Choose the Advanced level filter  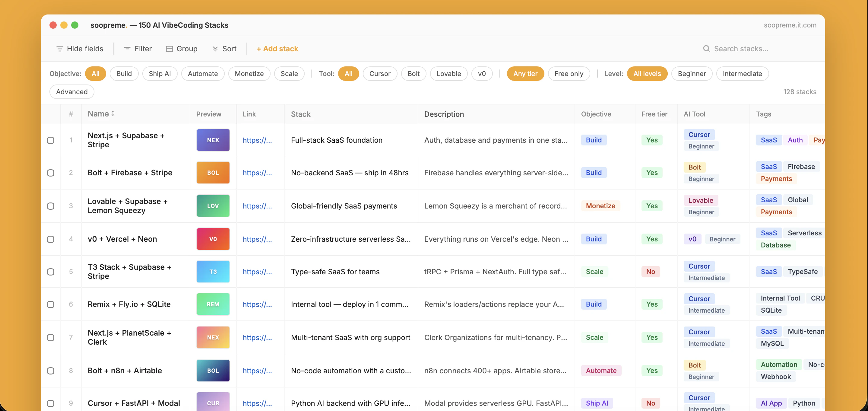pos(72,92)
